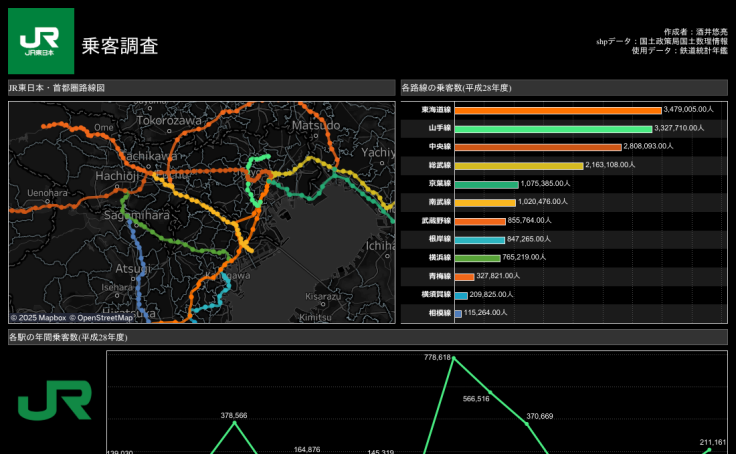
Task: Select the 南武線 bar in chart
Action: (484, 203)
